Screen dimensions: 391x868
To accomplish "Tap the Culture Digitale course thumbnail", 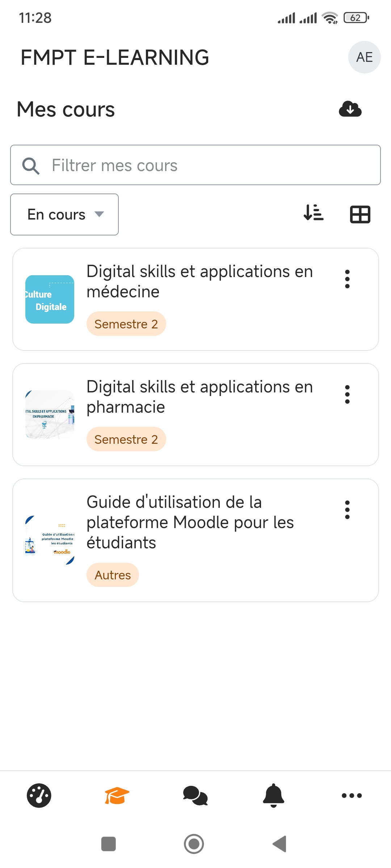I will [50, 299].
